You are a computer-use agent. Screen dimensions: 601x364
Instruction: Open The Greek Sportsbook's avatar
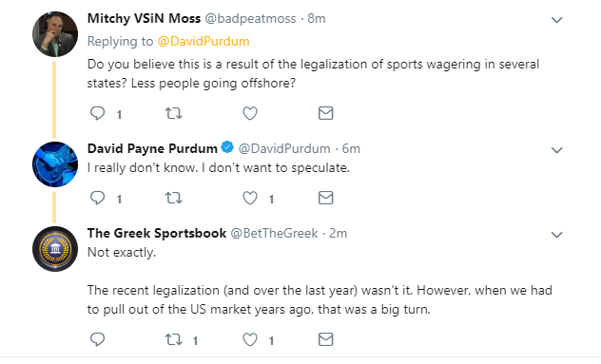point(55,249)
